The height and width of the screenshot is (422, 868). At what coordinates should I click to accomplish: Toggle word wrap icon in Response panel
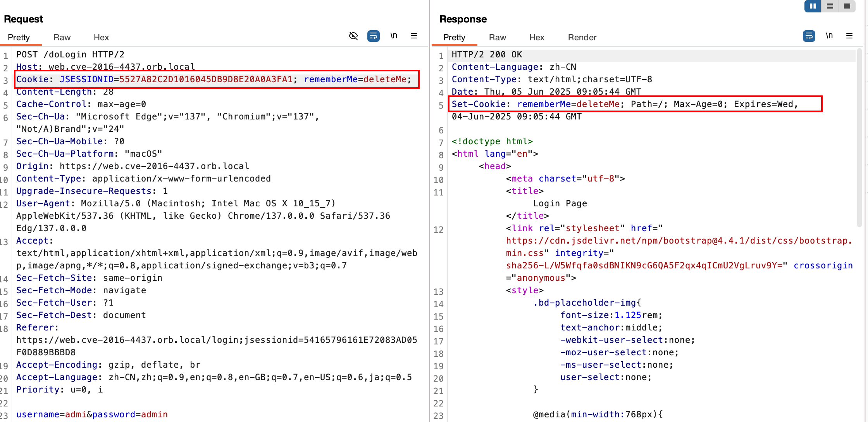click(809, 36)
